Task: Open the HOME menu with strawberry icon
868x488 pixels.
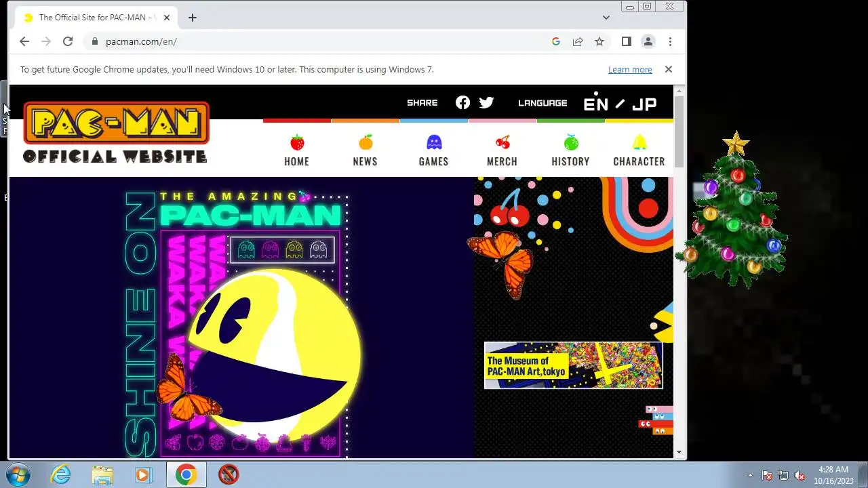Action: 297,150
